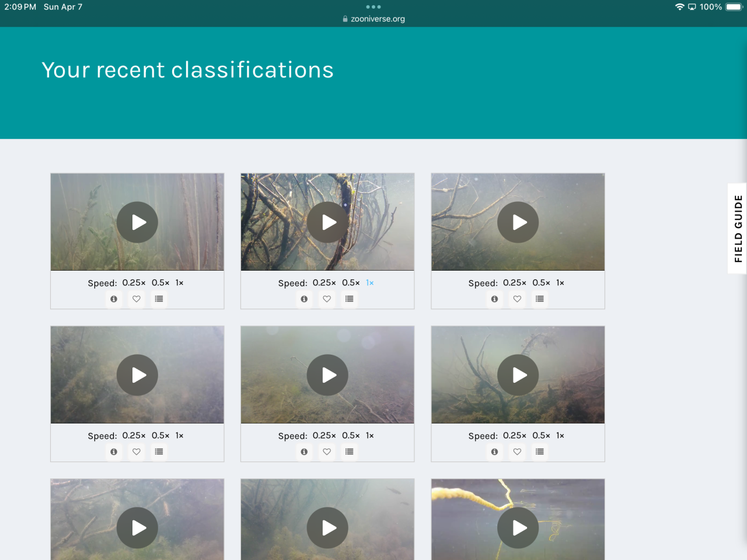Viewport: 747px width, 560px height.
Task: Favorite the top-right pale branches video
Action: [517, 299]
